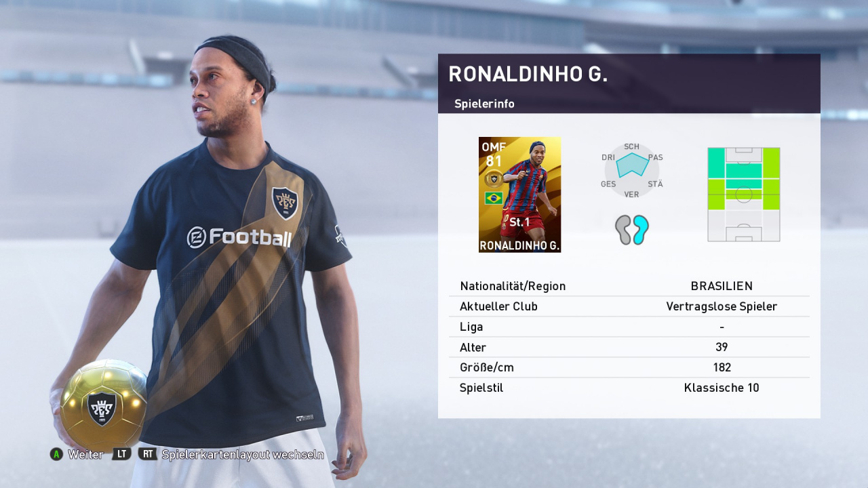This screenshot has width=868, height=488.
Task: Click the Weiter prompt
Action: pos(85,454)
